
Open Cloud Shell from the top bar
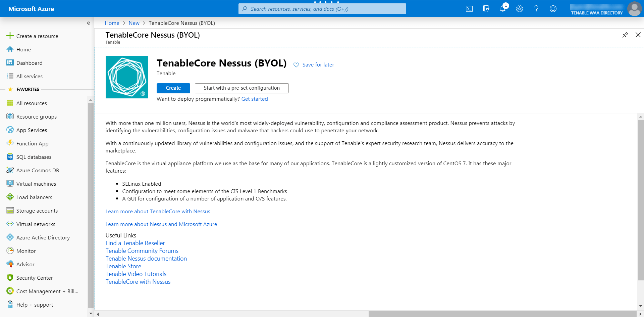469,9
